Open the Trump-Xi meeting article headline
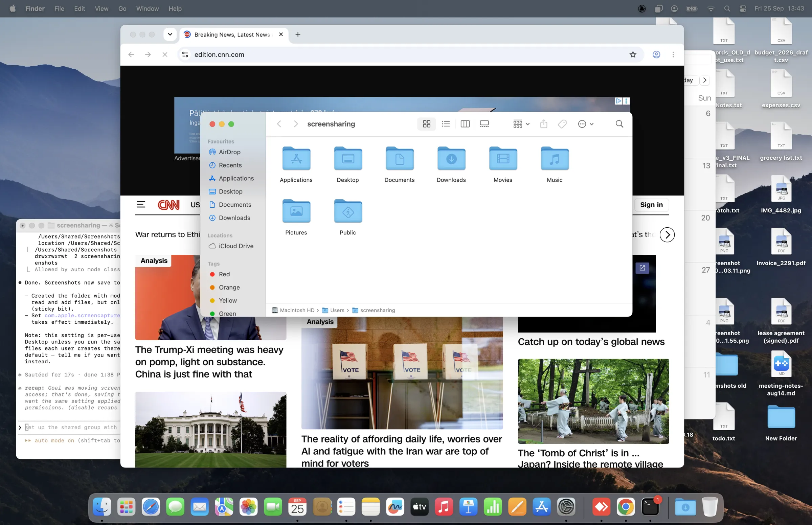The height and width of the screenshot is (525, 812). point(209,362)
